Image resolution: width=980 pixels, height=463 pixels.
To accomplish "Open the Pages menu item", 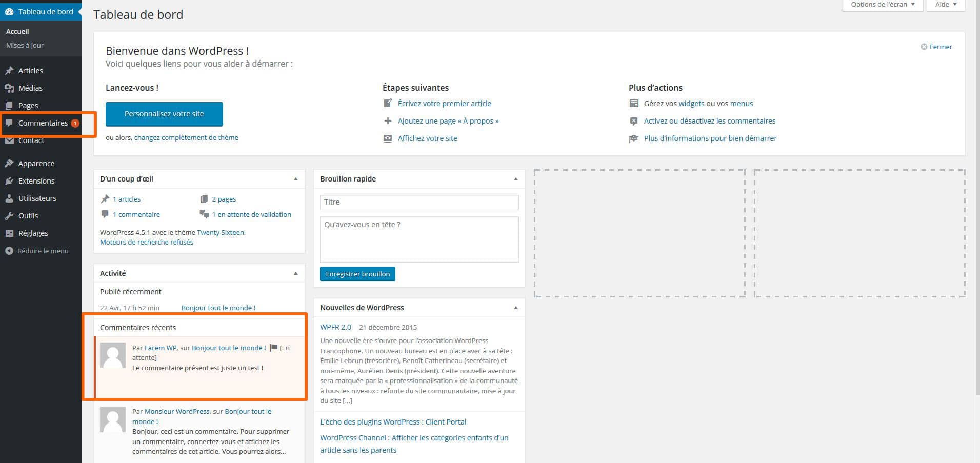I will (x=28, y=106).
